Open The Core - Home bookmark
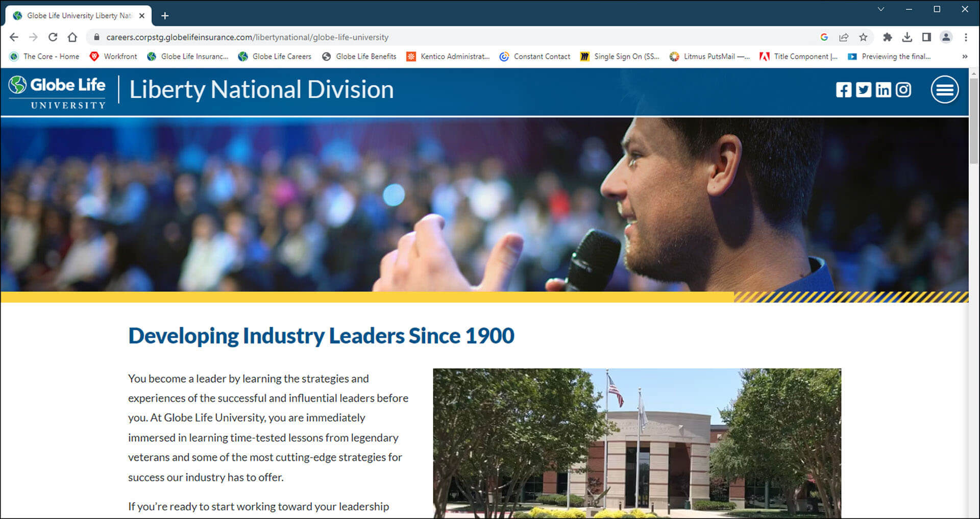 (44, 57)
